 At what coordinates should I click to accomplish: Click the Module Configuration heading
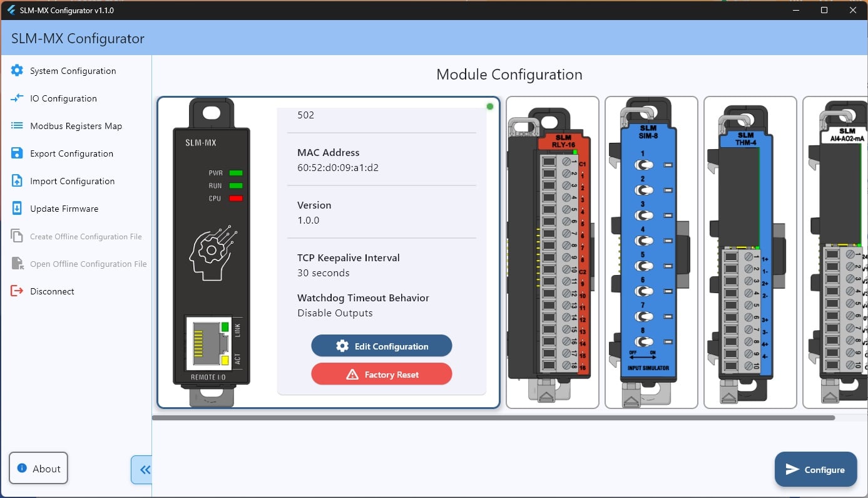pyautogui.click(x=509, y=75)
